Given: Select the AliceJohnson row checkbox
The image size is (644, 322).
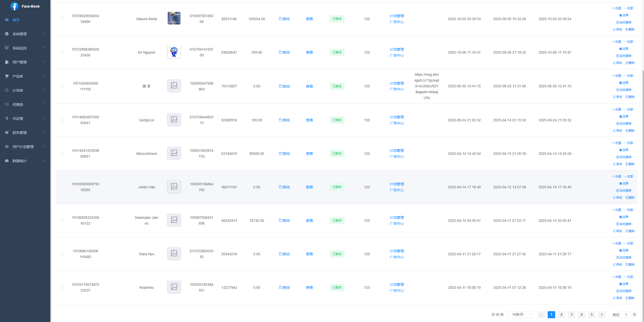Looking at the screenshot, I should click(x=62, y=154).
